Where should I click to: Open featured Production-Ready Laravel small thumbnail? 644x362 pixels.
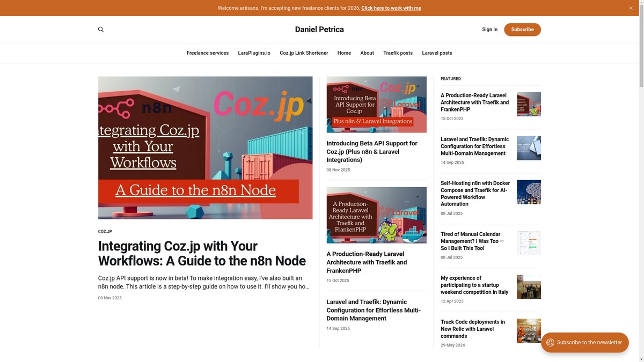pos(529,104)
